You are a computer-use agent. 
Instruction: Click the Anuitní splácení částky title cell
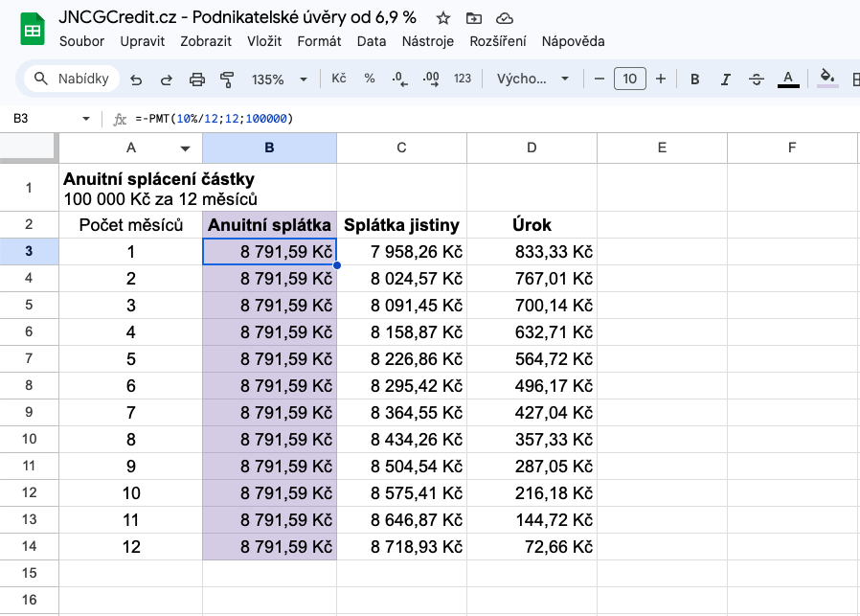pyautogui.click(x=198, y=188)
